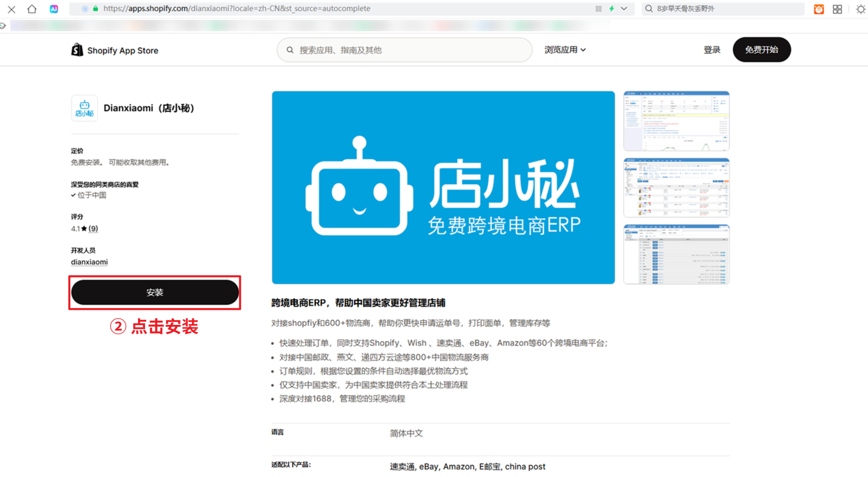Click the 登录 login link
Viewport: 868px width, 477px height.
712,50
